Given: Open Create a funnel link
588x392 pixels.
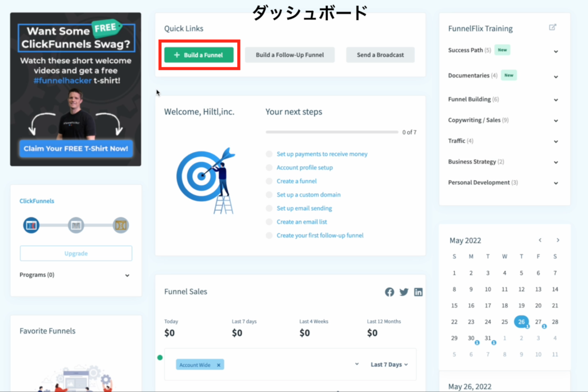Looking at the screenshot, I should (297, 181).
